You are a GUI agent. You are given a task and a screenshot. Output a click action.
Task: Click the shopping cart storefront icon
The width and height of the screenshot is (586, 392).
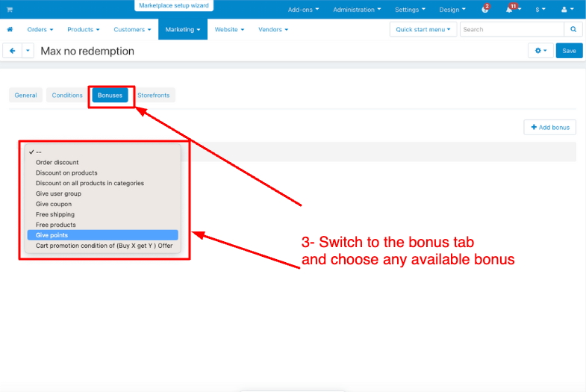(10, 10)
